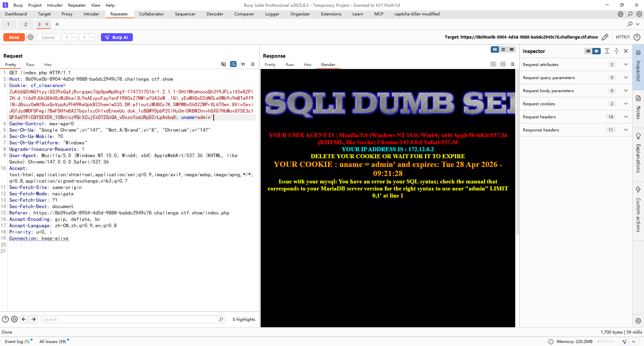Expand all Inspector sections
This screenshot has width=644, height=346.
click(607, 51)
